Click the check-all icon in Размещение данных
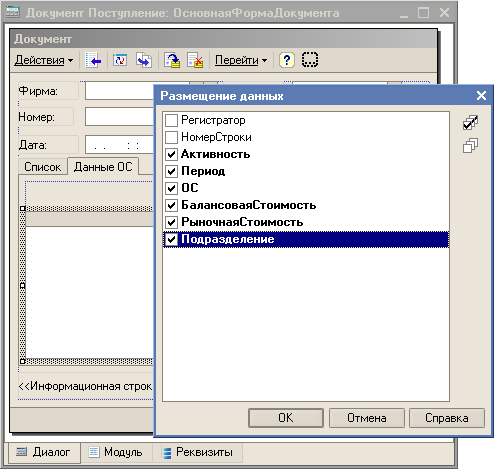 click(470, 123)
